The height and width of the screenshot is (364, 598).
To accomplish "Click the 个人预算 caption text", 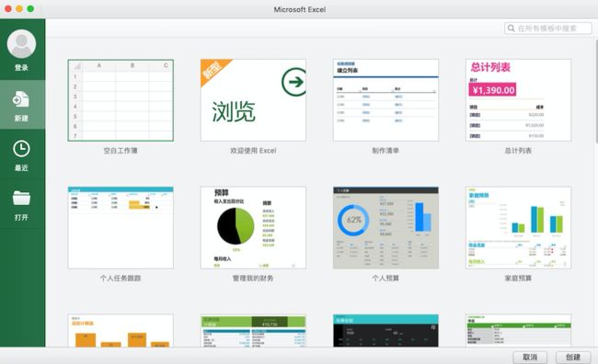I will point(385,279).
